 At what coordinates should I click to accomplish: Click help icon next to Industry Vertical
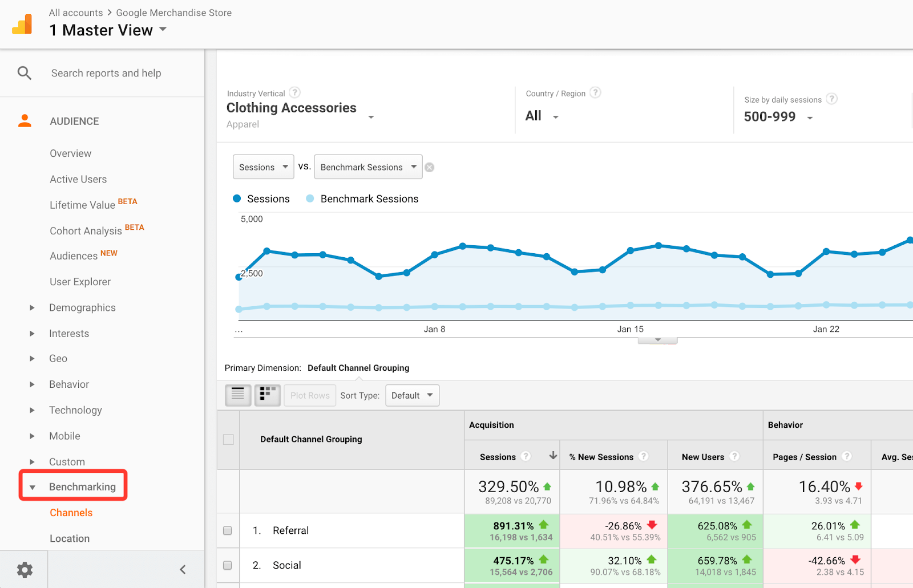tap(294, 92)
